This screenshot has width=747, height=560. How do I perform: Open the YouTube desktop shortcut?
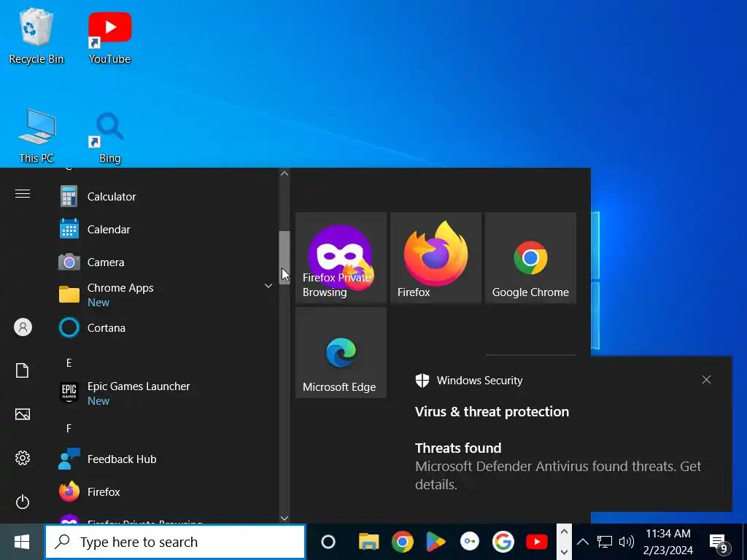pos(109,37)
